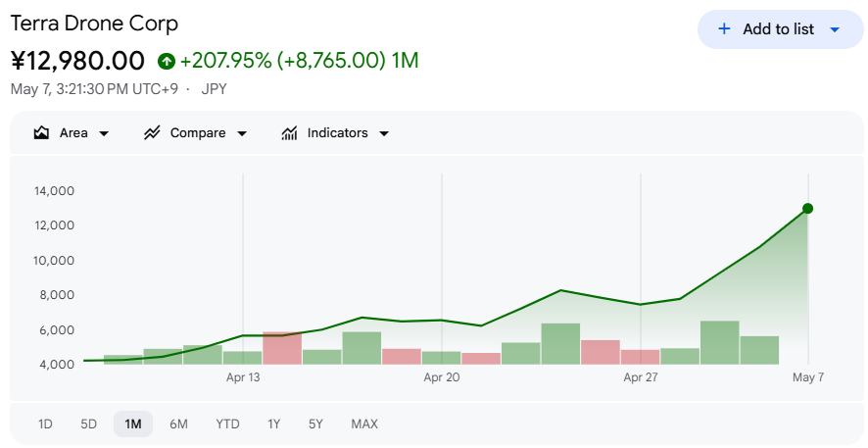Click the red volume bar after Apr 13
The image size is (868, 448).
point(282,348)
